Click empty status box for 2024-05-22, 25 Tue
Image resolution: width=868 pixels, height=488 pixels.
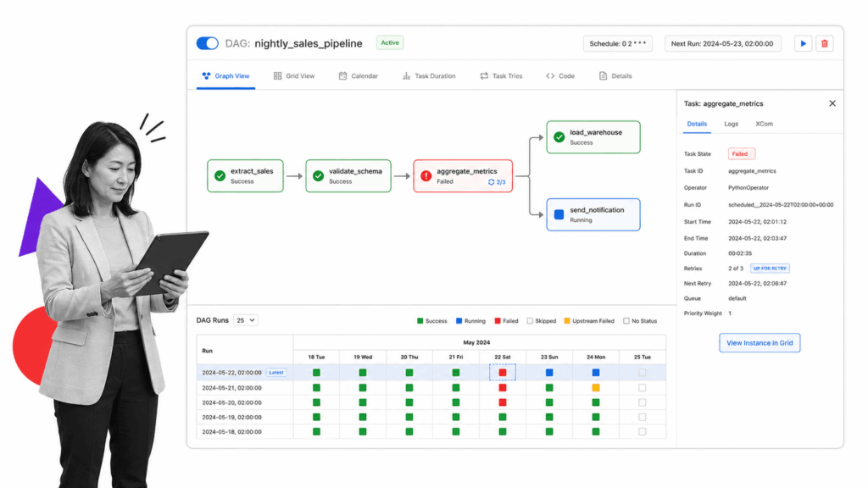[643, 373]
